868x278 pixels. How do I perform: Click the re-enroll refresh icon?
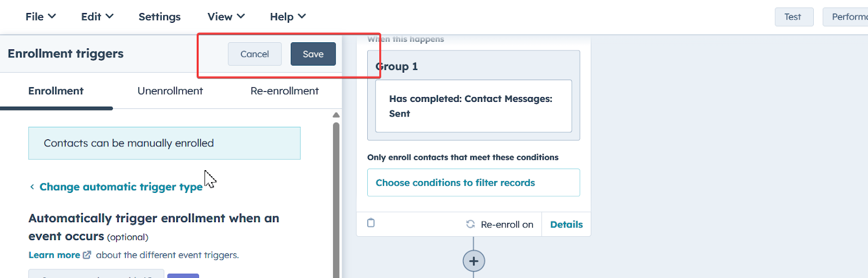[x=470, y=224]
